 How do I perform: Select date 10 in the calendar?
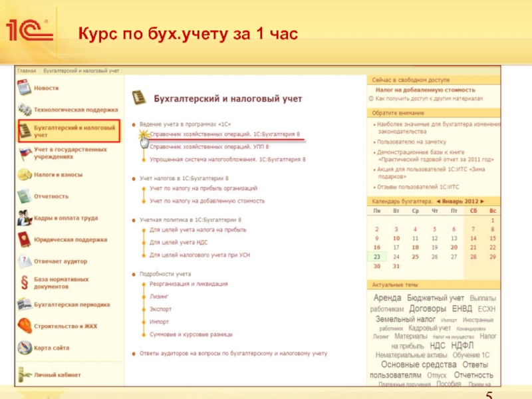[396, 238]
